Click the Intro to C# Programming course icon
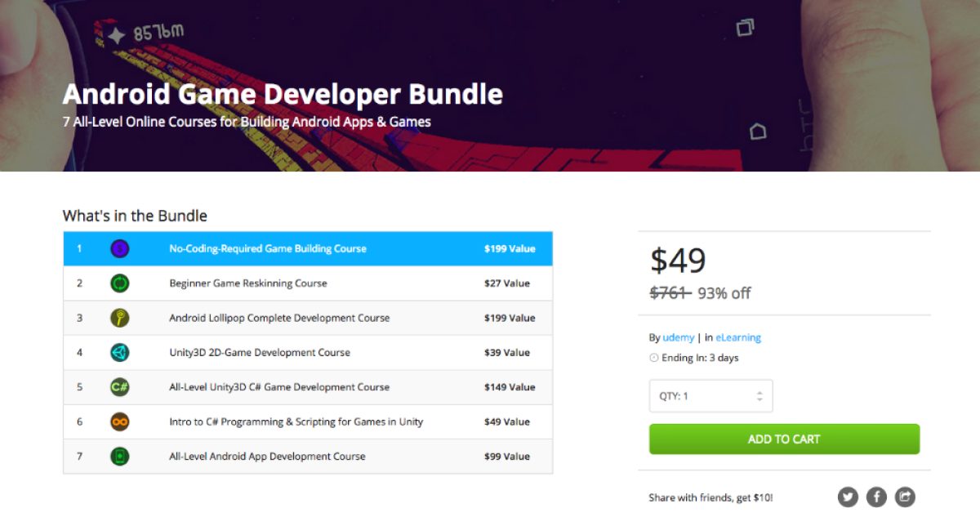The height and width of the screenshot is (513, 980). pos(119,422)
